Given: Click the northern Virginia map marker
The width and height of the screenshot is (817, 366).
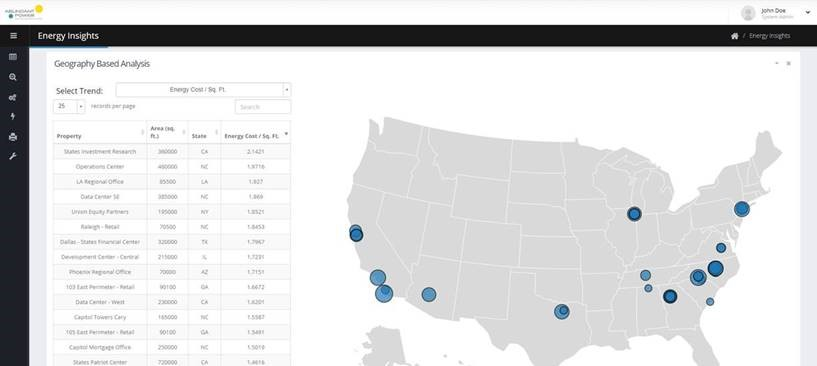Looking at the screenshot, I should pyautogui.click(x=721, y=248).
